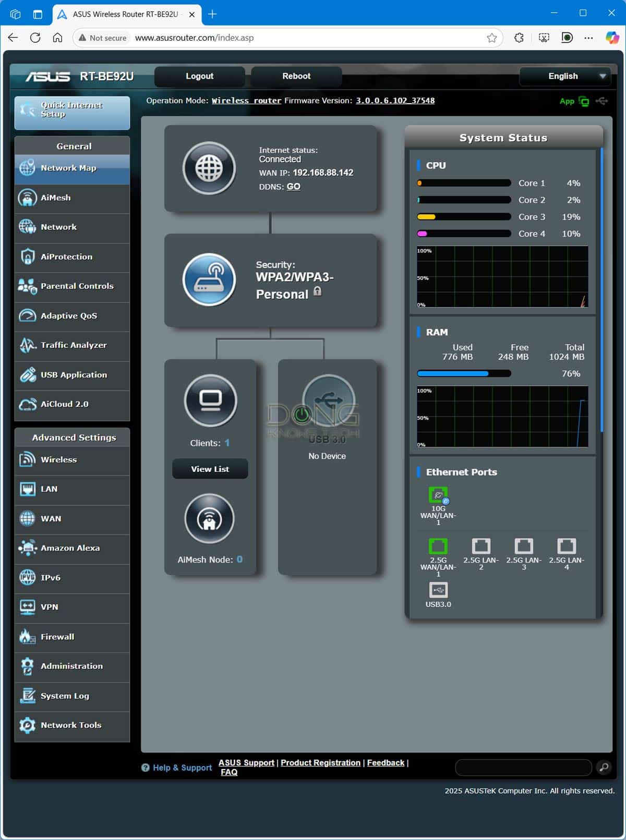Click the 2.5G LAN-2 port icon
The height and width of the screenshot is (840, 626).
pos(481,546)
